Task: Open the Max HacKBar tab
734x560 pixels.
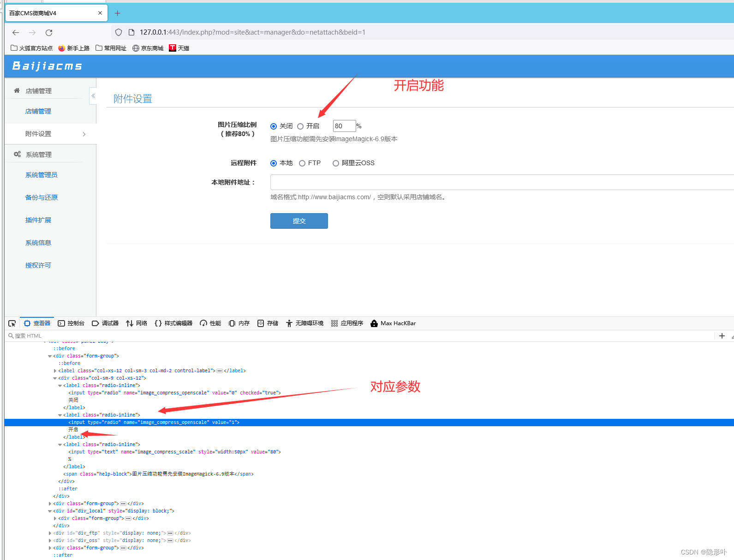Action: tap(393, 323)
